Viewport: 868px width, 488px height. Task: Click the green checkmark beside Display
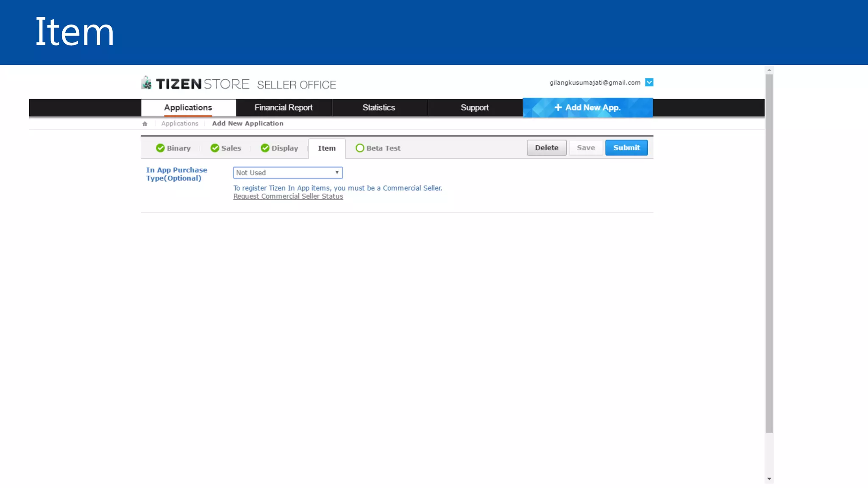(265, 148)
